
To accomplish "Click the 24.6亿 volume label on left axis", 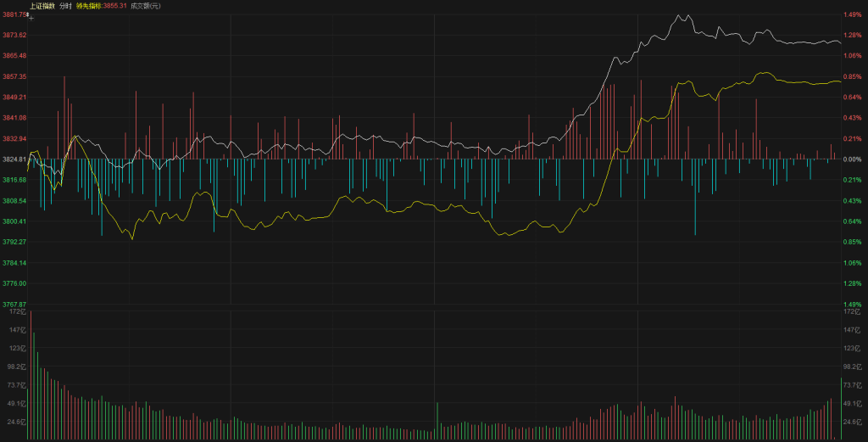I will click(16, 422).
